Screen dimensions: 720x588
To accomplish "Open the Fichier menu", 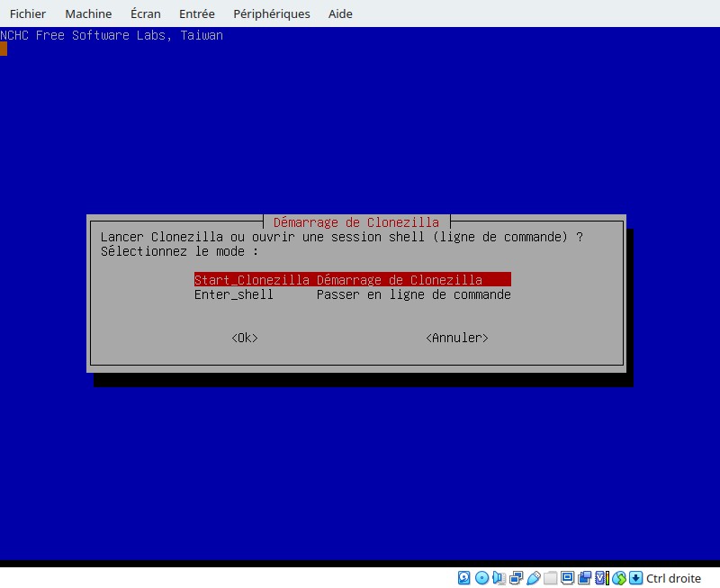I will click(x=28, y=14).
